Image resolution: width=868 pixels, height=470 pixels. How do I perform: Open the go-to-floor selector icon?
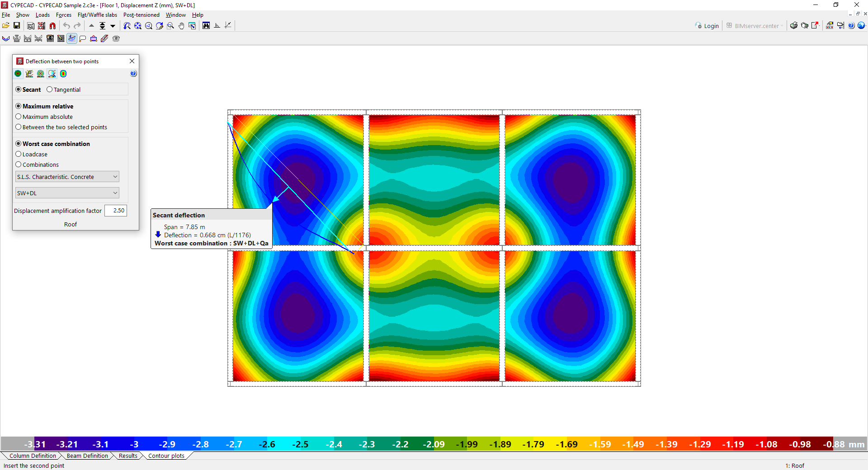(103, 26)
